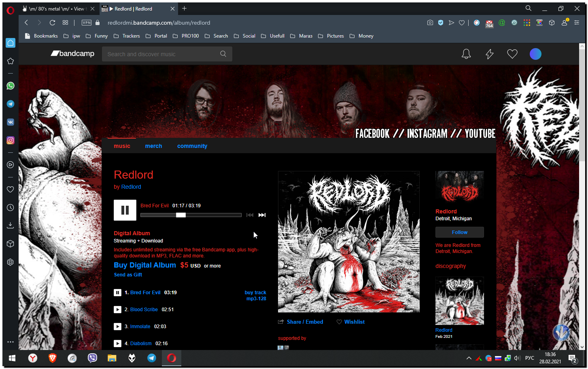Switch to the community tab

coord(192,146)
